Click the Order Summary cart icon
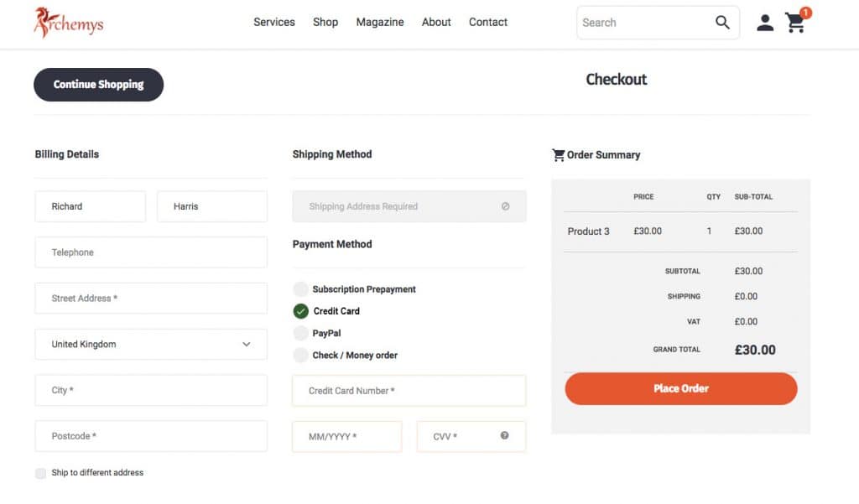Viewport: 859px width, 504px height. tap(558, 155)
